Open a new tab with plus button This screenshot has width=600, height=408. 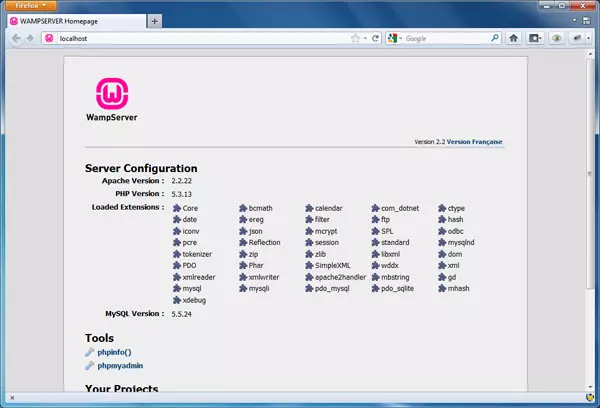pyautogui.click(x=154, y=21)
